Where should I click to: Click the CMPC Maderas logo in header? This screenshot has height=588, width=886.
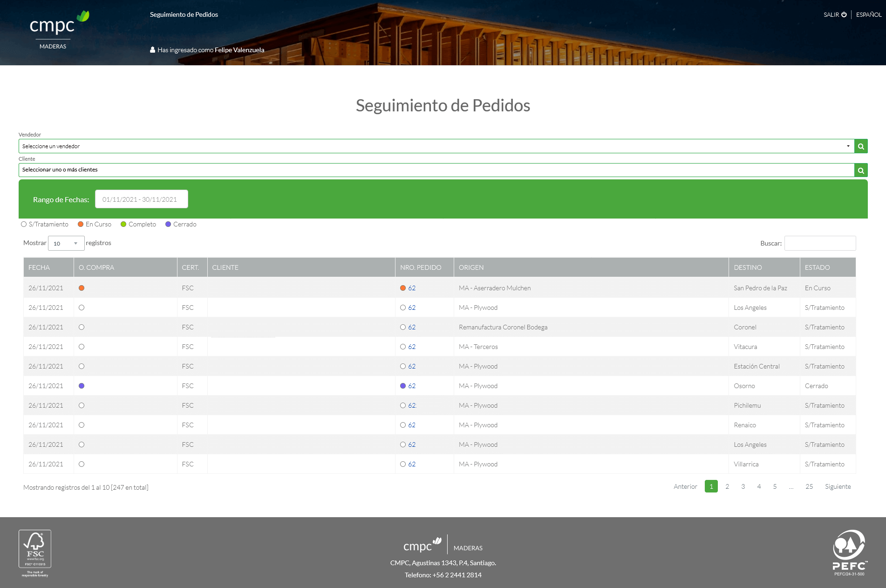(x=58, y=30)
